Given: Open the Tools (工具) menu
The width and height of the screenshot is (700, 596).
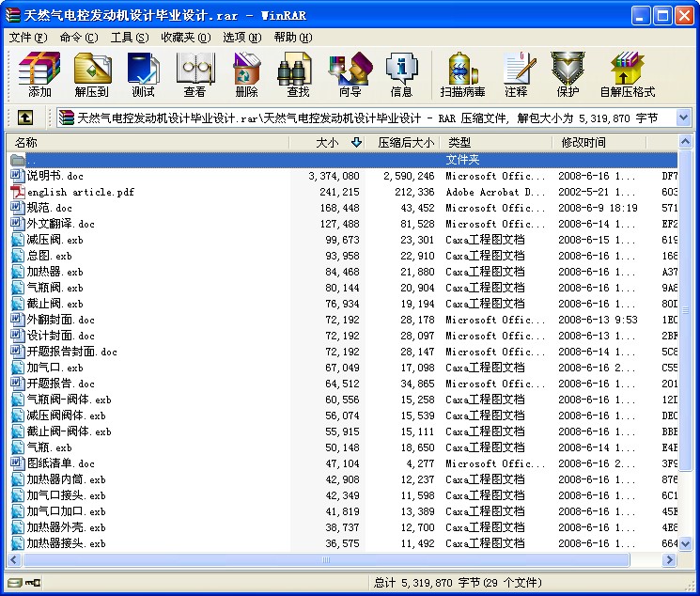Looking at the screenshot, I should [x=129, y=38].
